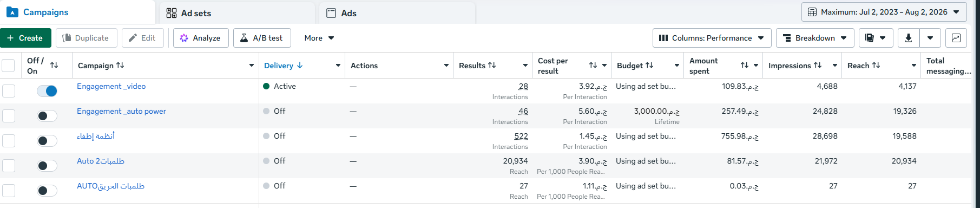980x208 pixels.
Task: Turn on Engagement _auto power toggle
Action: click(x=47, y=116)
